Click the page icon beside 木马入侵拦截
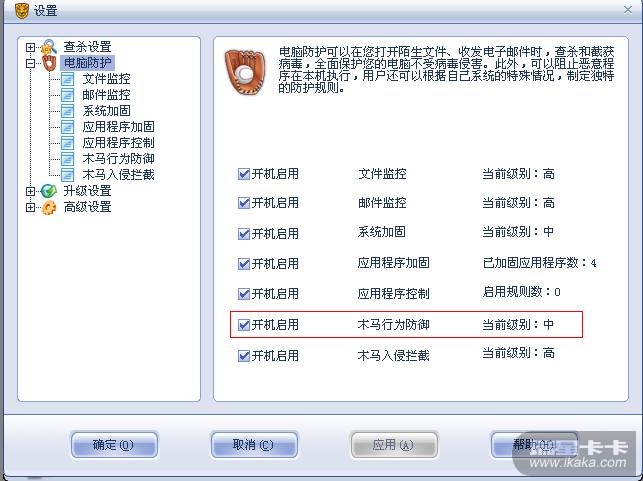 (67, 175)
